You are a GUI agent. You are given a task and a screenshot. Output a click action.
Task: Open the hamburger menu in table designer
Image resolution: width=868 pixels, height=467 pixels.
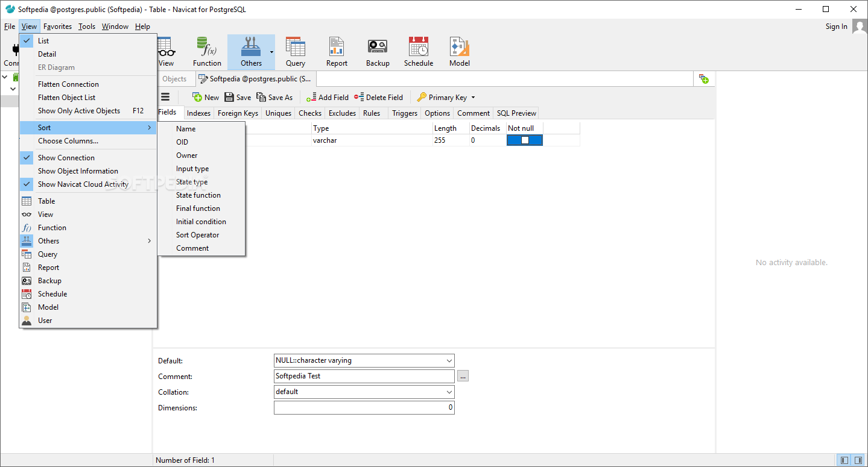click(165, 97)
